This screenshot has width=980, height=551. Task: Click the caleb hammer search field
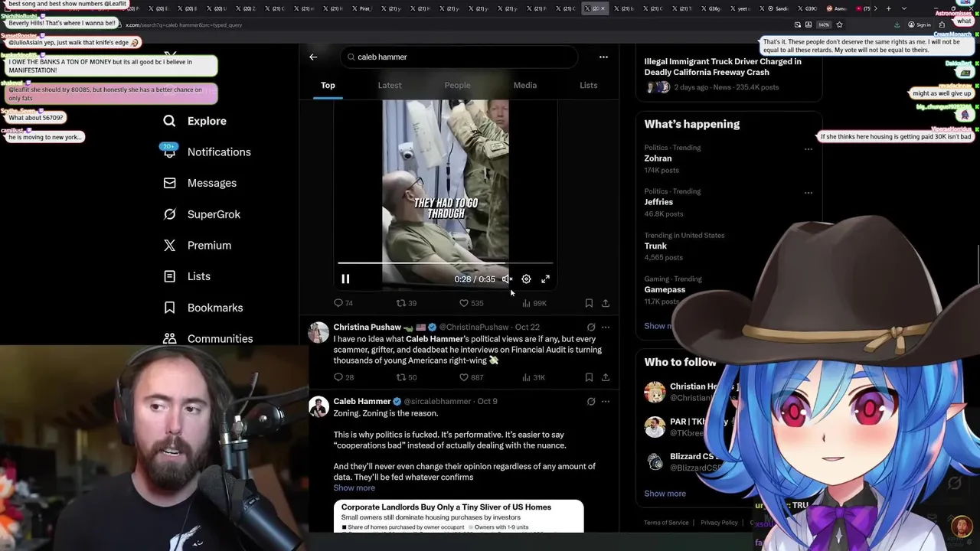pyautogui.click(x=459, y=57)
